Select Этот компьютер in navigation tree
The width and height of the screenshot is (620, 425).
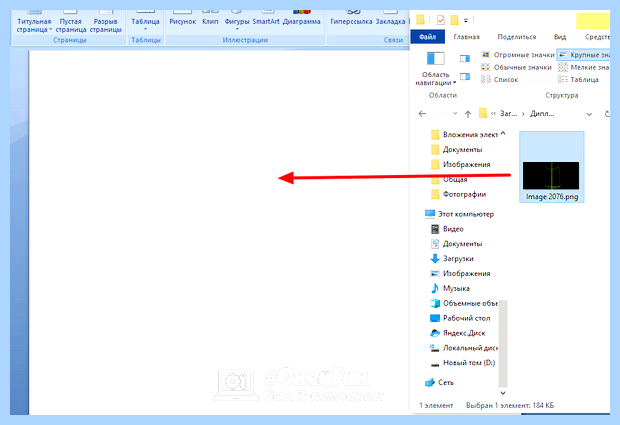click(x=459, y=214)
